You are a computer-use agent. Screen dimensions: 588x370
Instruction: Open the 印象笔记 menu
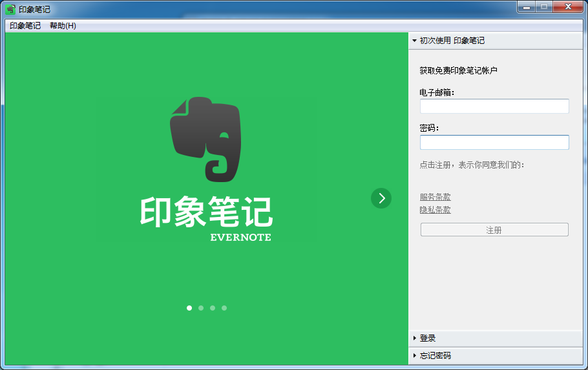(25, 26)
